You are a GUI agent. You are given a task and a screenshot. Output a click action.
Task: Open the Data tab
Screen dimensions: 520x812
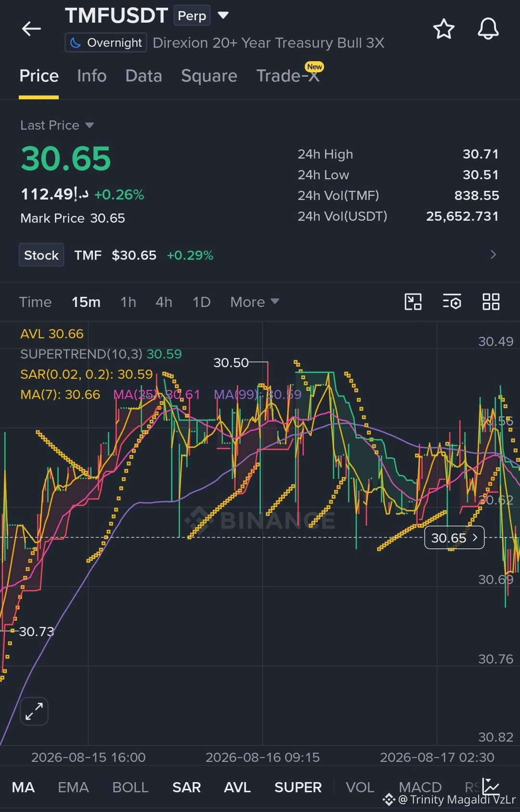[143, 76]
